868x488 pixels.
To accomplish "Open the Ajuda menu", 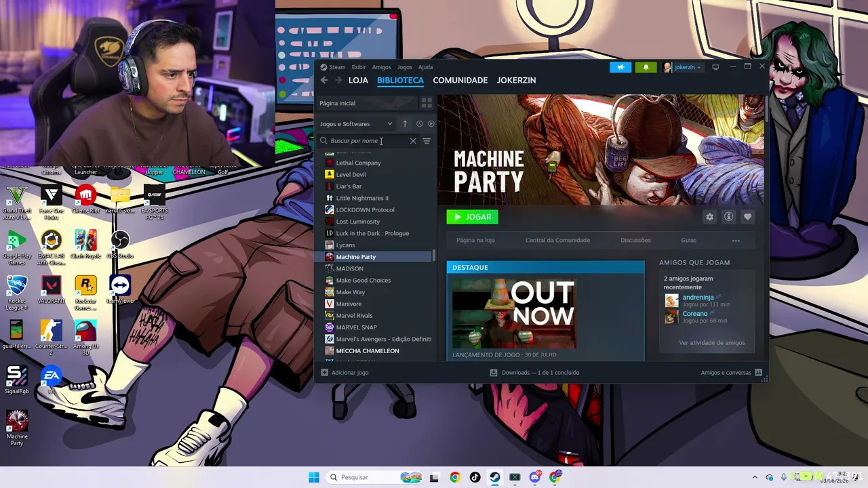I will (426, 67).
